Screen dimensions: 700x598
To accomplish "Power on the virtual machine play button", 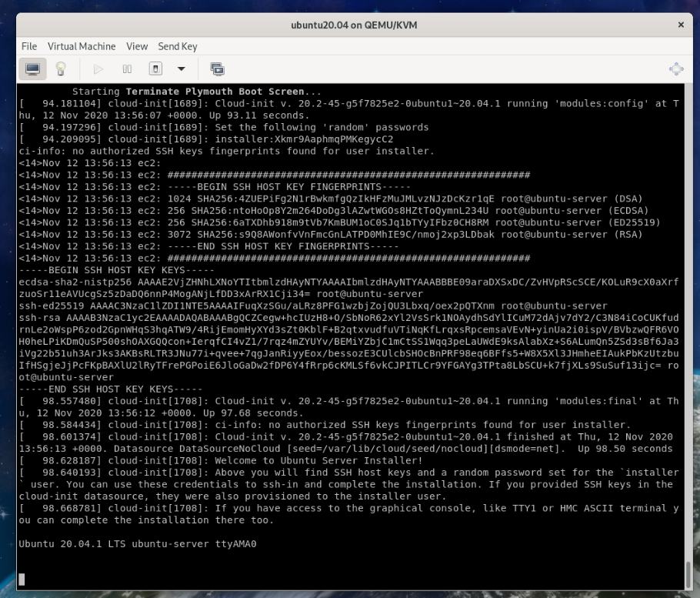I will (98, 68).
